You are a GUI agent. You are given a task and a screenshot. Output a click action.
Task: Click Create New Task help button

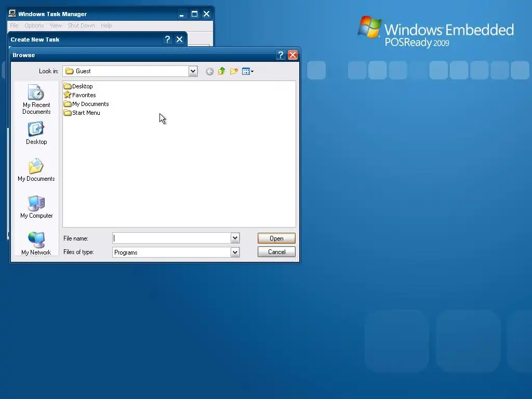167,39
